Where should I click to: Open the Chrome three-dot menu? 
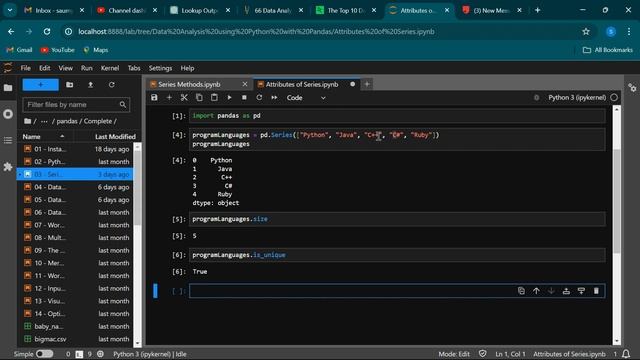[x=629, y=31]
